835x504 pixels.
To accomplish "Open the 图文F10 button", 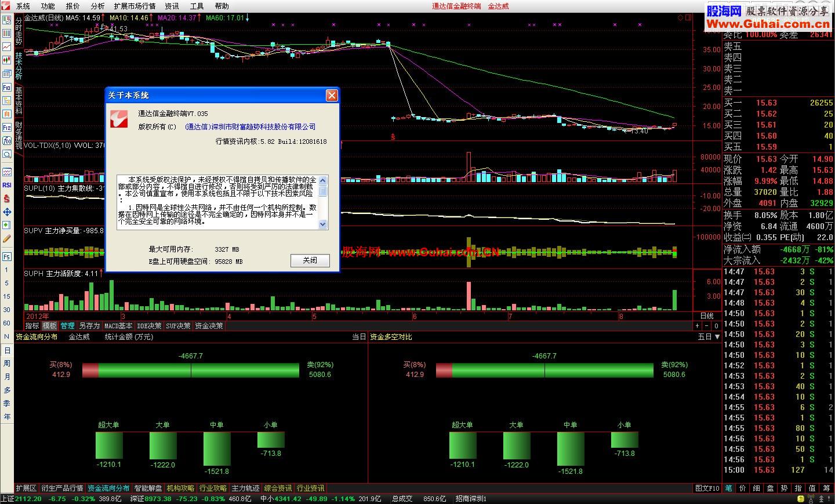I will click(707, 488).
